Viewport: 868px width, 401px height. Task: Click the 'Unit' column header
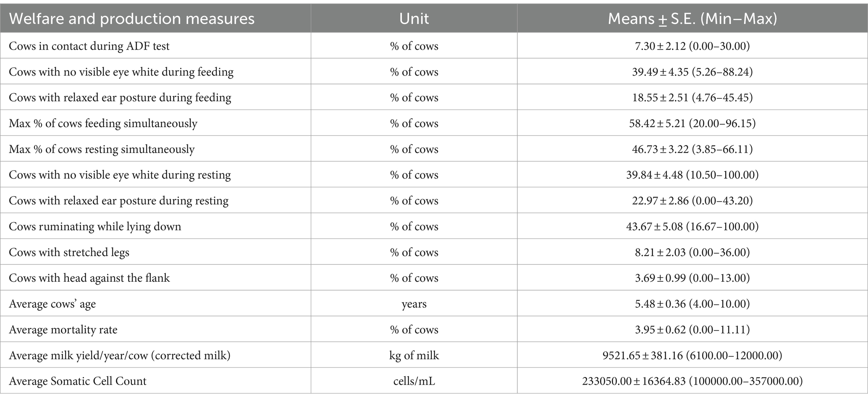coord(414,19)
